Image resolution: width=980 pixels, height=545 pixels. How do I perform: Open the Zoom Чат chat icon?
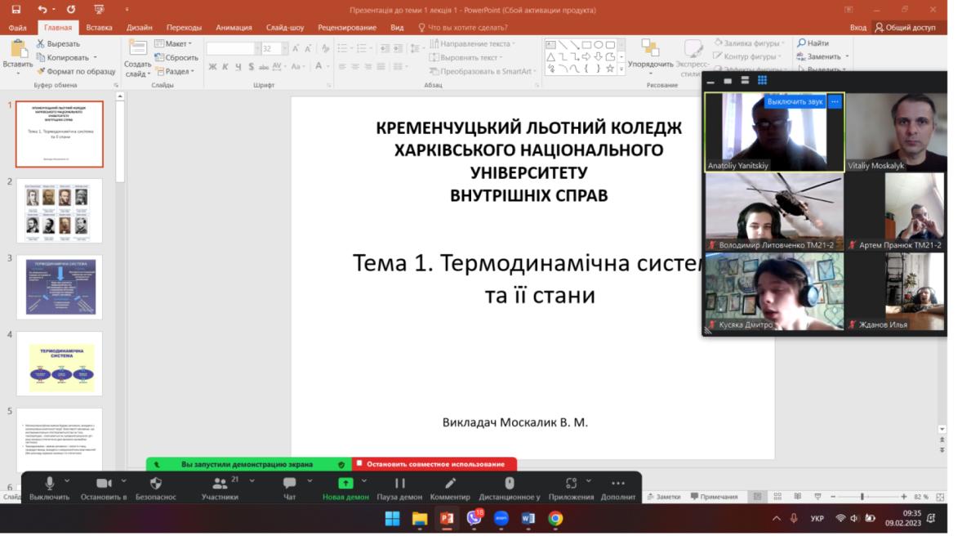coord(289,483)
